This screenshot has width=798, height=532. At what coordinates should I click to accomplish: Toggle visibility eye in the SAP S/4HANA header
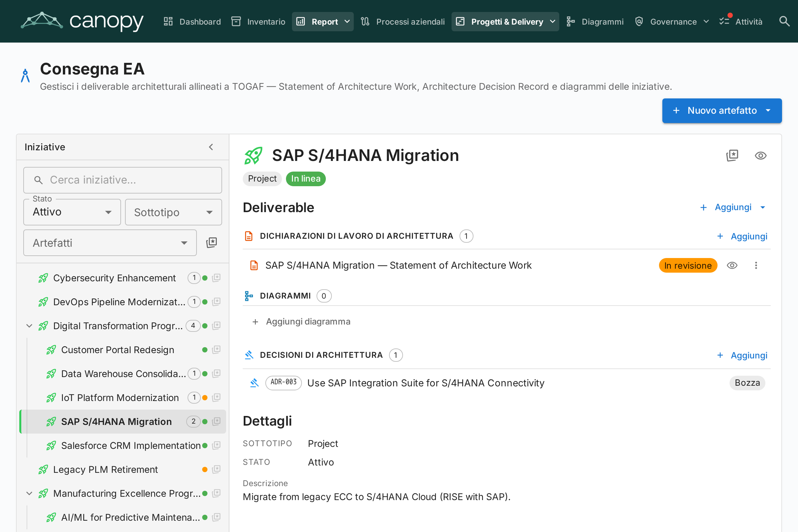click(x=761, y=155)
